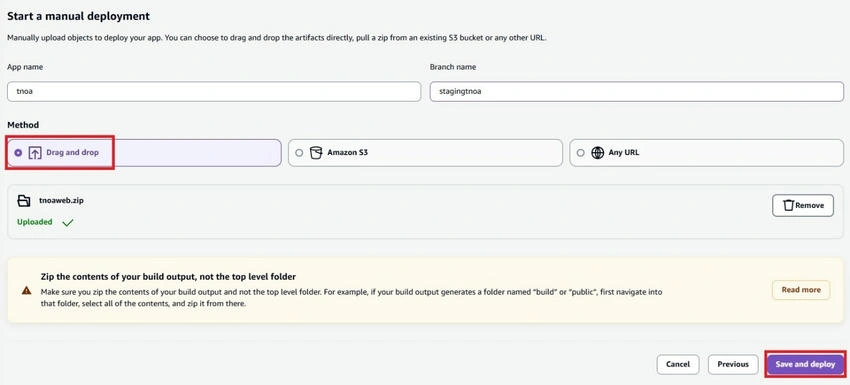
Task: Select the Drag and drop radio button
Action: pyautogui.click(x=18, y=153)
